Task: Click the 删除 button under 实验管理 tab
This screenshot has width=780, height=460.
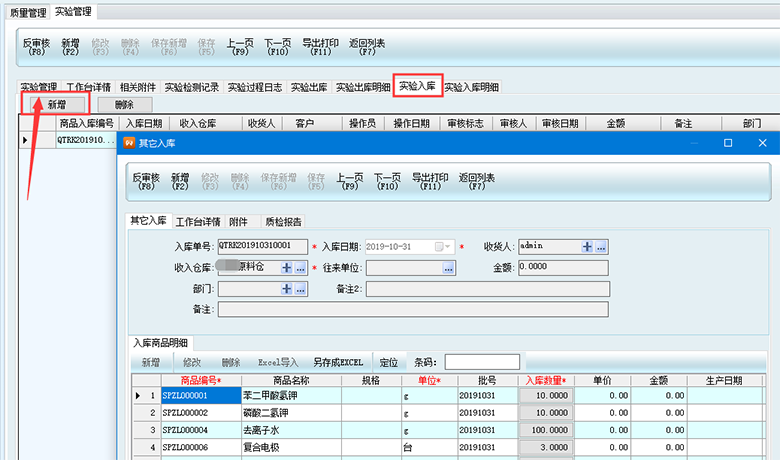Action: (x=124, y=104)
